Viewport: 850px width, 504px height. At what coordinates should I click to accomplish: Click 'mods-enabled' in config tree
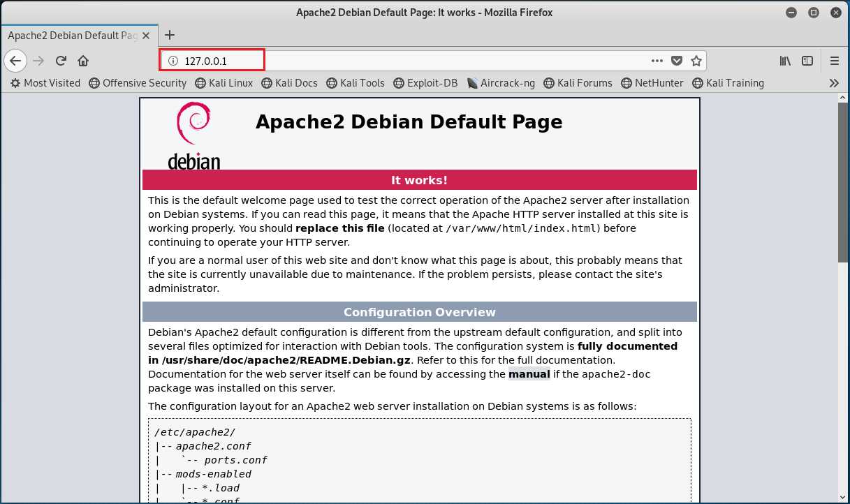coord(213,474)
